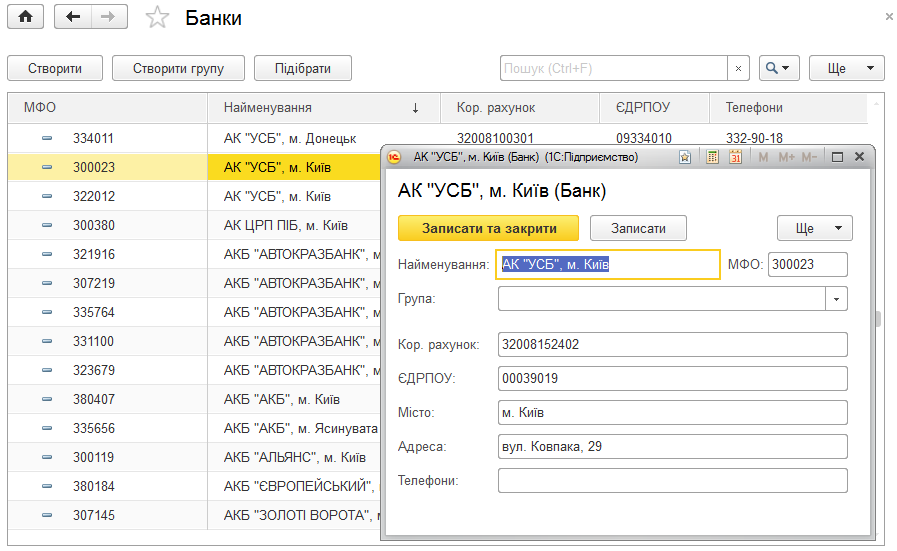The image size is (897, 551).
Task: Sort by the Найменування column header
Action: click(x=324, y=108)
